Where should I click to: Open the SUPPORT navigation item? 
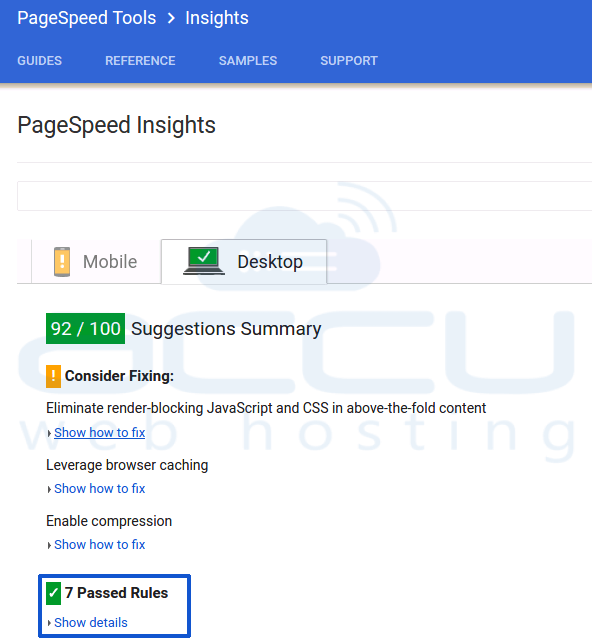[349, 61]
